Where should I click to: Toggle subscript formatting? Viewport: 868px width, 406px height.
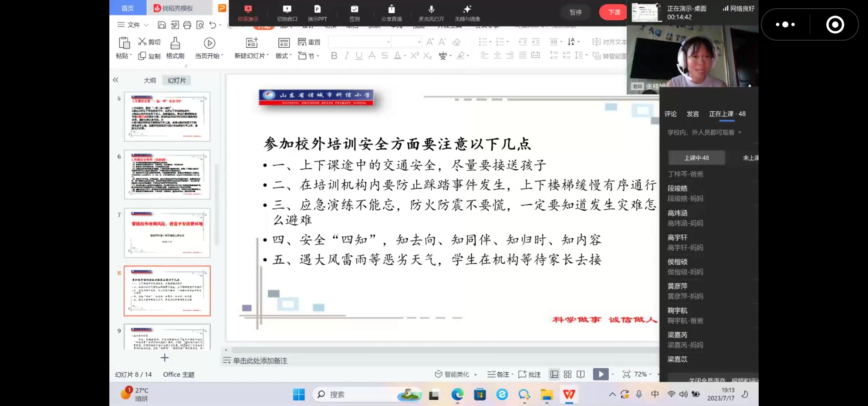[427, 56]
